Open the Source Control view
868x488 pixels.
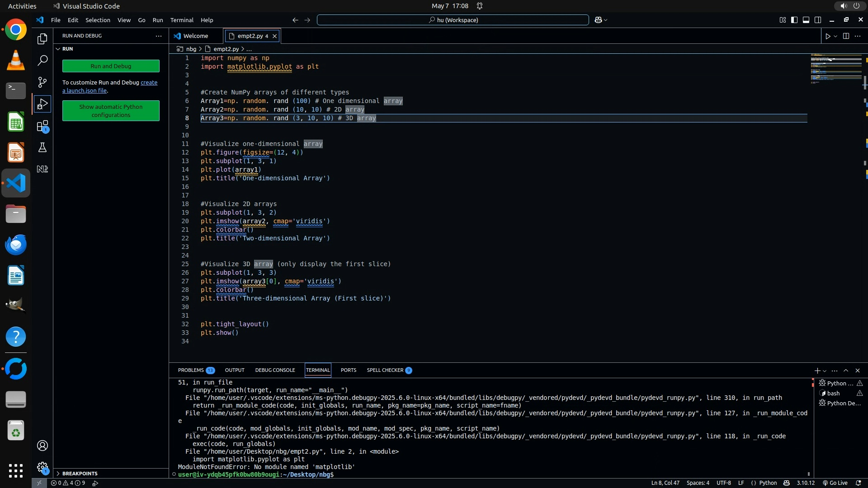tap(42, 82)
